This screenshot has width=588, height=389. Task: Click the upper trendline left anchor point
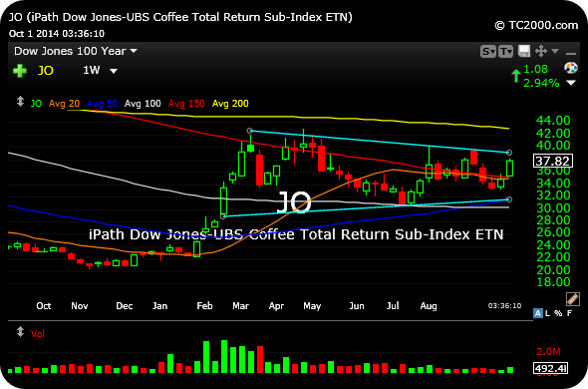250,131
